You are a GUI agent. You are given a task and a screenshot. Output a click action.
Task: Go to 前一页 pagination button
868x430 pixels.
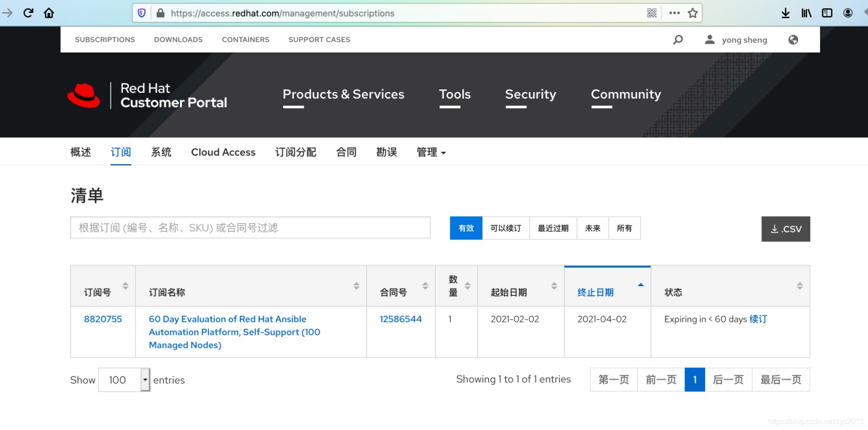(x=661, y=380)
